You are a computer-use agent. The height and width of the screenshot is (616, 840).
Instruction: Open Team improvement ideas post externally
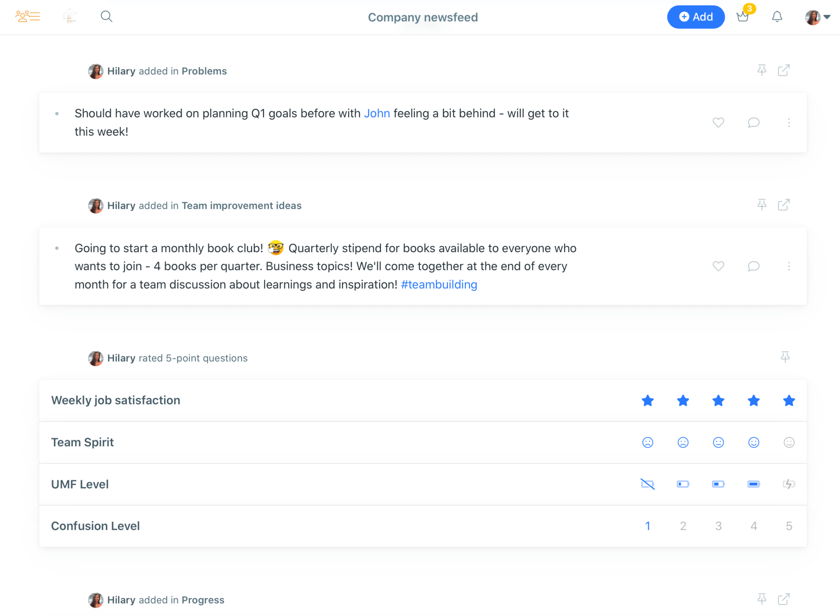click(784, 205)
